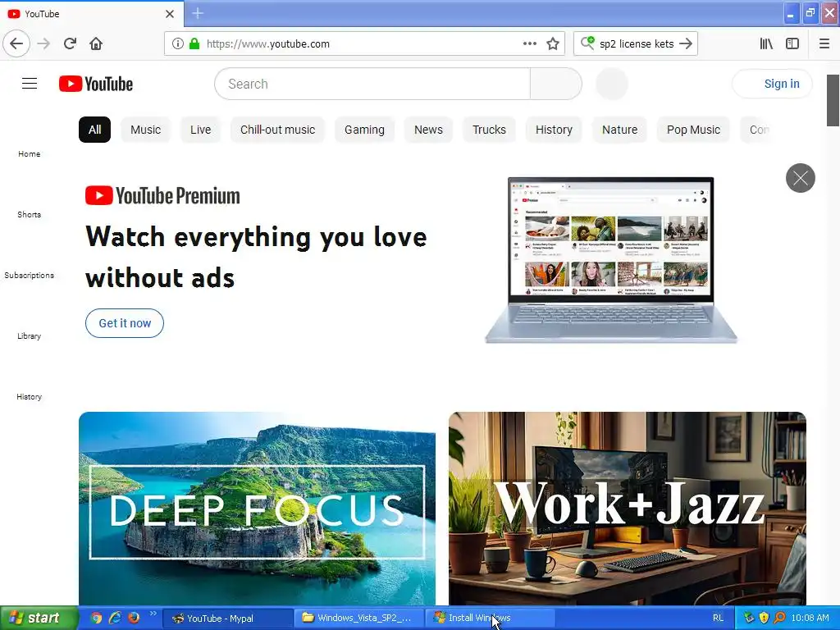The height and width of the screenshot is (630, 840).
Task: Select the History filter chip
Action: tap(554, 130)
